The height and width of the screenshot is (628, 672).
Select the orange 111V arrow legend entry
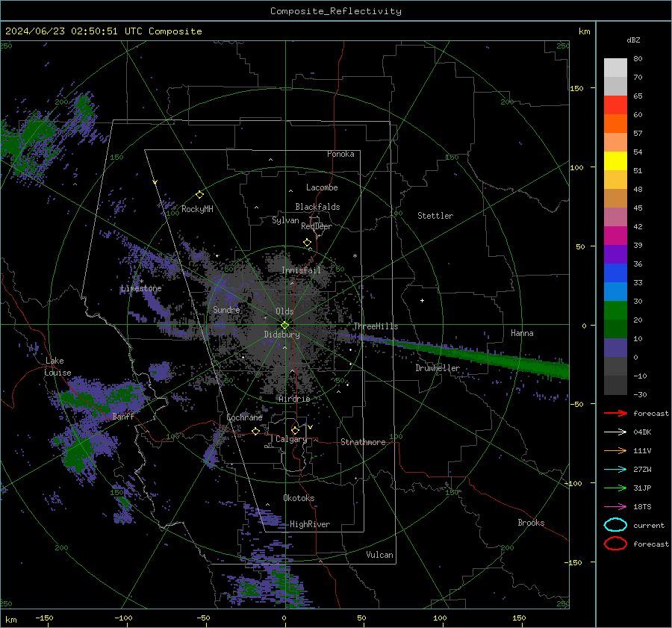click(615, 450)
